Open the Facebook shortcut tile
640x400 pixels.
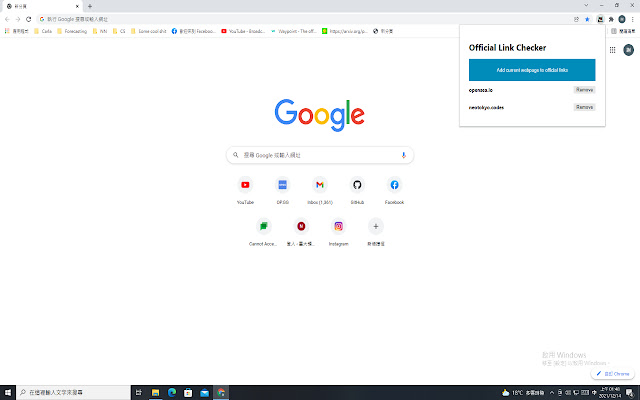tap(394, 190)
